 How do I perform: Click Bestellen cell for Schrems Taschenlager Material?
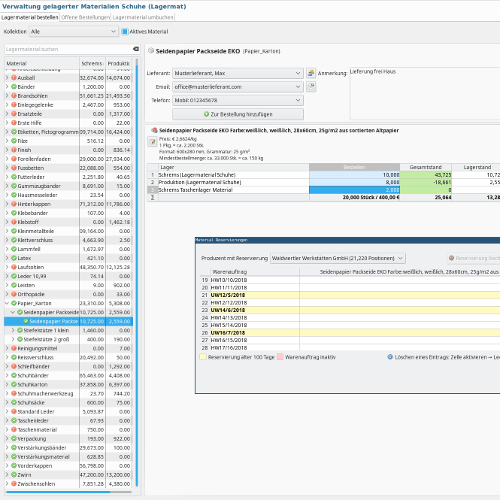tap(354, 190)
